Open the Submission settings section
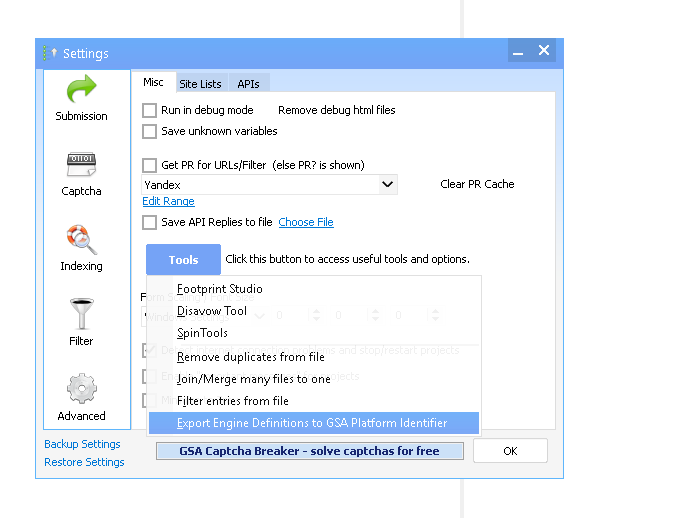 (x=81, y=98)
